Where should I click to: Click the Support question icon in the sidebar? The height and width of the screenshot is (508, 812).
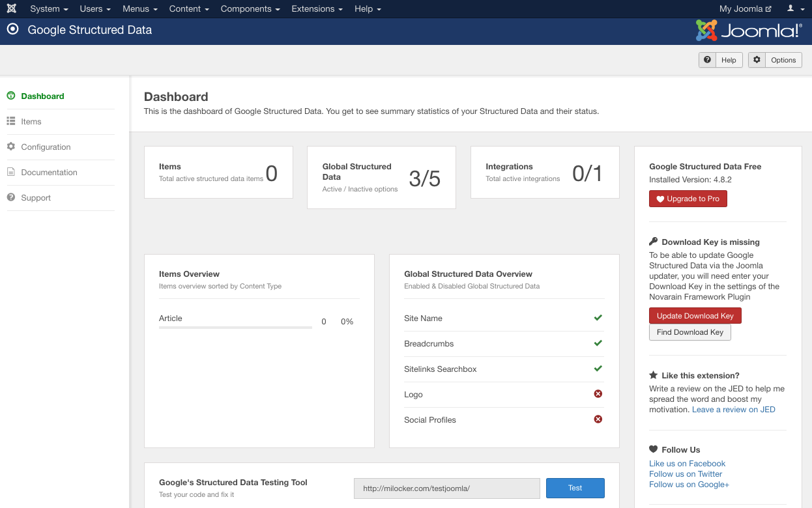11,197
